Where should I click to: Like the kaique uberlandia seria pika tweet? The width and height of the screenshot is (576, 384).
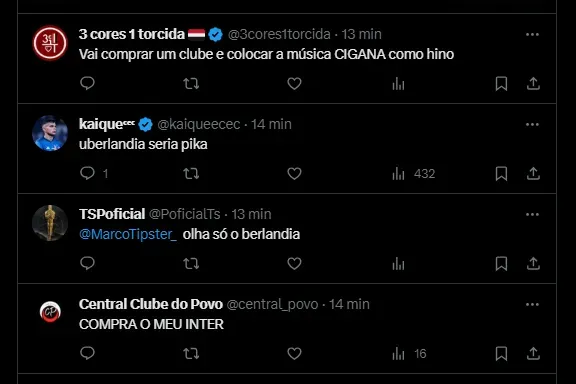pyautogui.click(x=294, y=173)
